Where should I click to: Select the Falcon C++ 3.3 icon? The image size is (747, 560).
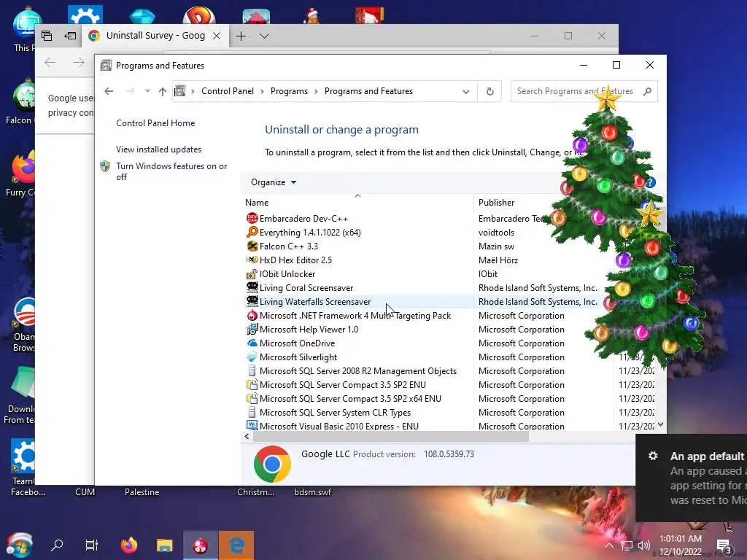[x=252, y=246]
